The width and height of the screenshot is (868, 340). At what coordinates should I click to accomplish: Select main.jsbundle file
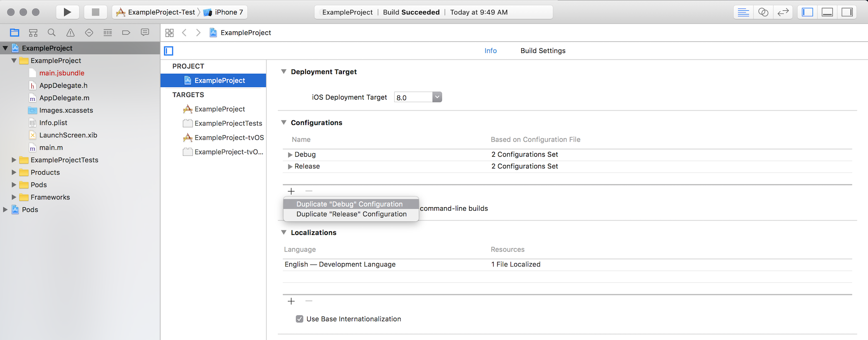[62, 73]
